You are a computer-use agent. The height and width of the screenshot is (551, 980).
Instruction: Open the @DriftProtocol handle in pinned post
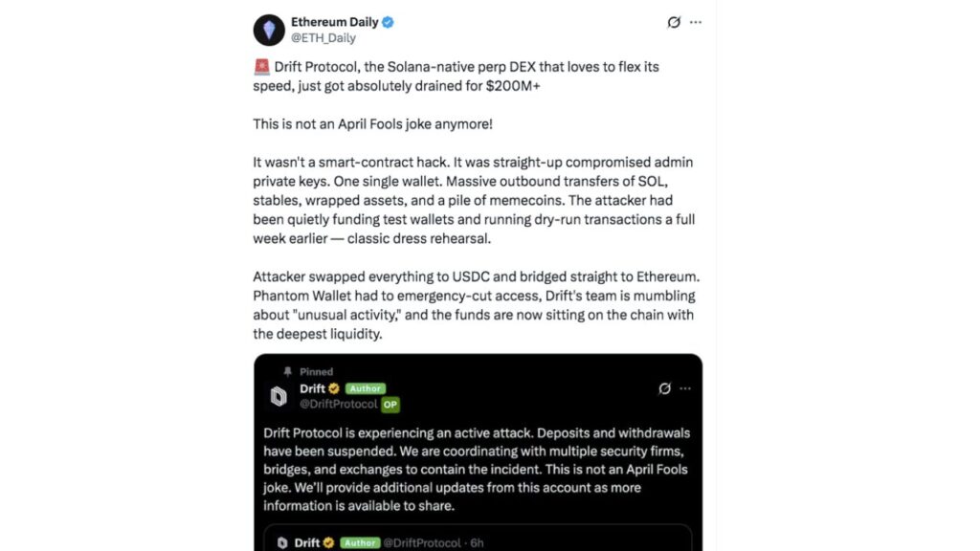coord(339,405)
